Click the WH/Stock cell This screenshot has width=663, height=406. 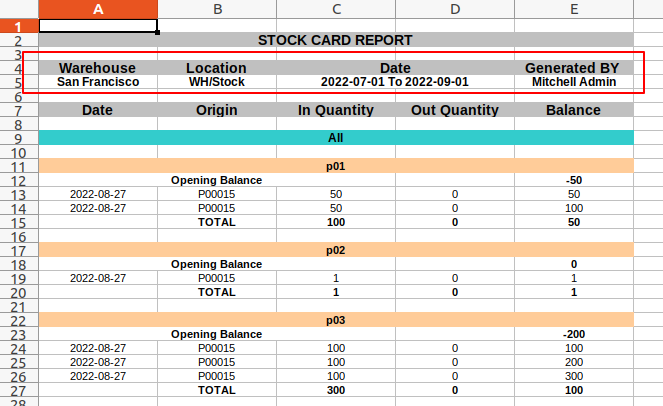tap(217, 82)
